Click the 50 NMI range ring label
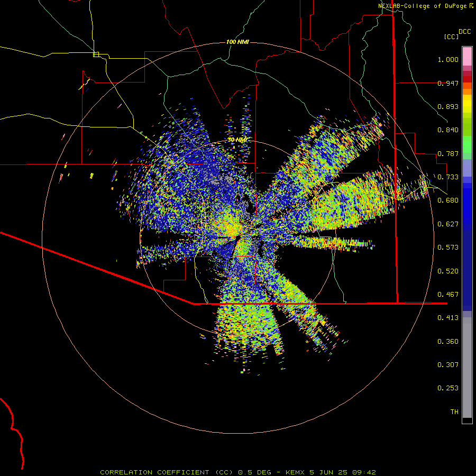This screenshot has width=476, height=476. [237, 140]
